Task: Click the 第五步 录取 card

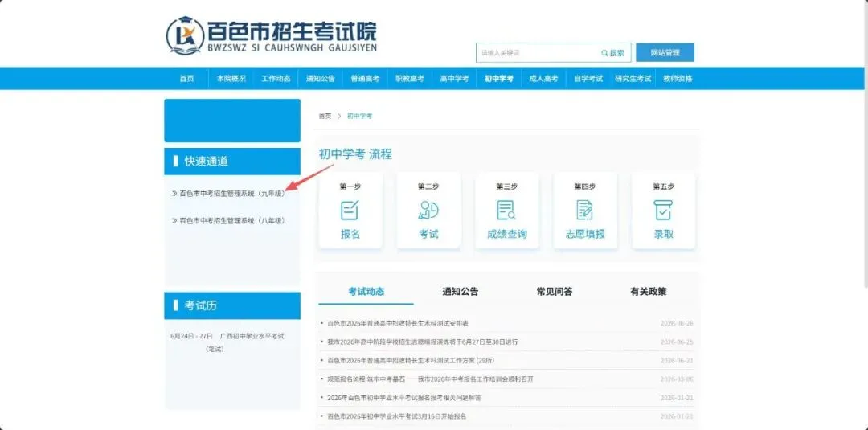Action: click(x=663, y=211)
